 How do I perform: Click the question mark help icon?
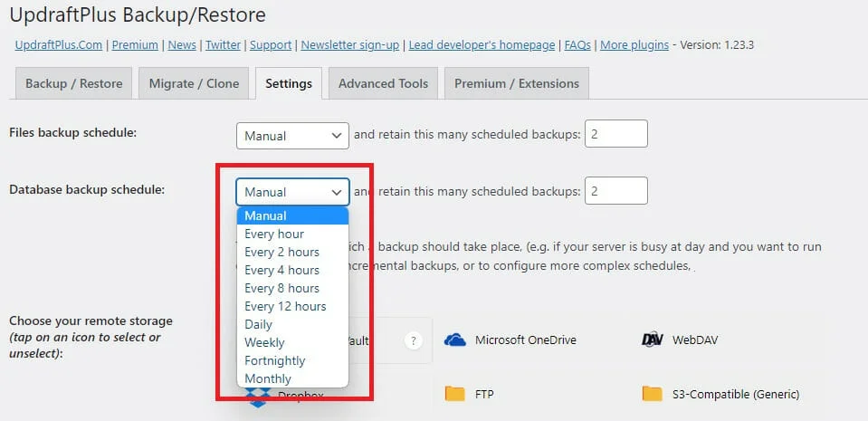(413, 340)
